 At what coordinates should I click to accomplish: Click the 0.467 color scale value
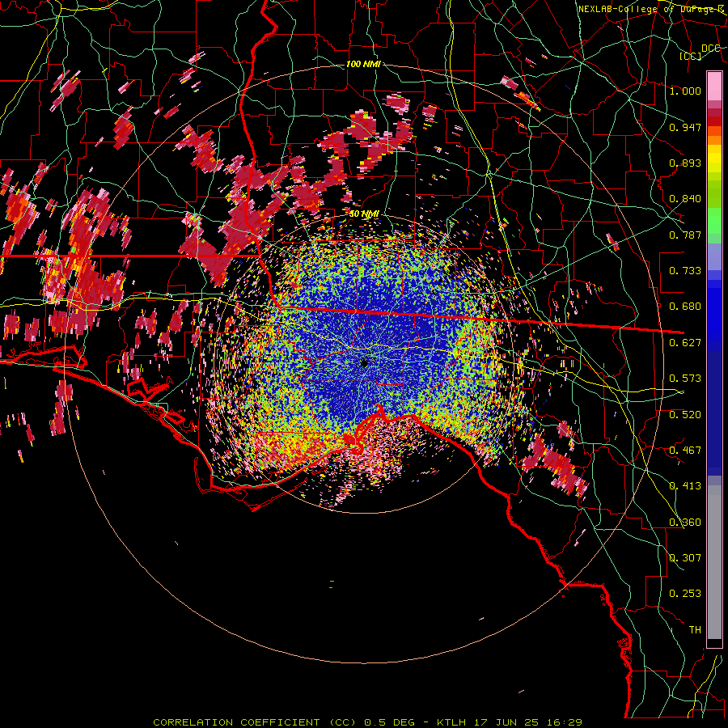pyautogui.click(x=685, y=451)
